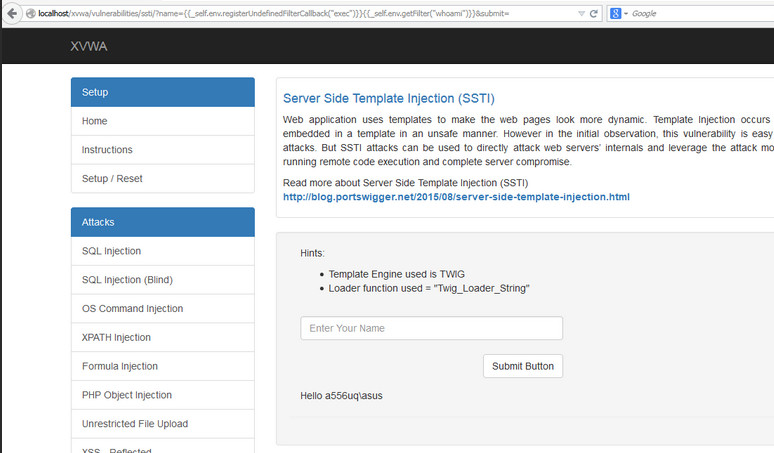Viewport: 774px width, 453px height.
Task: Click 'Read more about Server Side Template Injection' text
Action: click(x=405, y=183)
